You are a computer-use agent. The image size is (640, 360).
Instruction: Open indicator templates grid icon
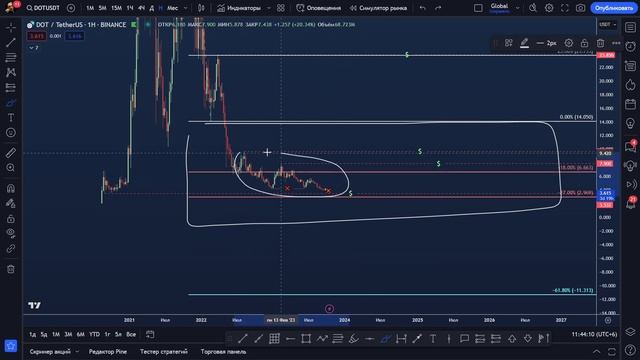pos(281,8)
